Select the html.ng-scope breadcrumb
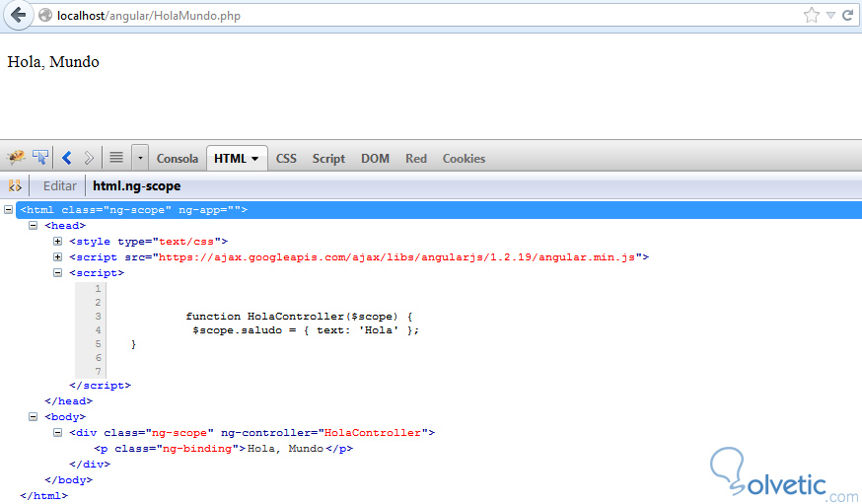Viewport: 862px width, 504px height. [136, 185]
